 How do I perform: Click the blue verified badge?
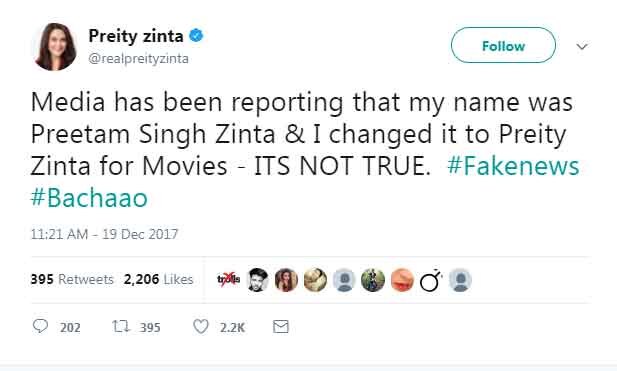[x=196, y=36]
